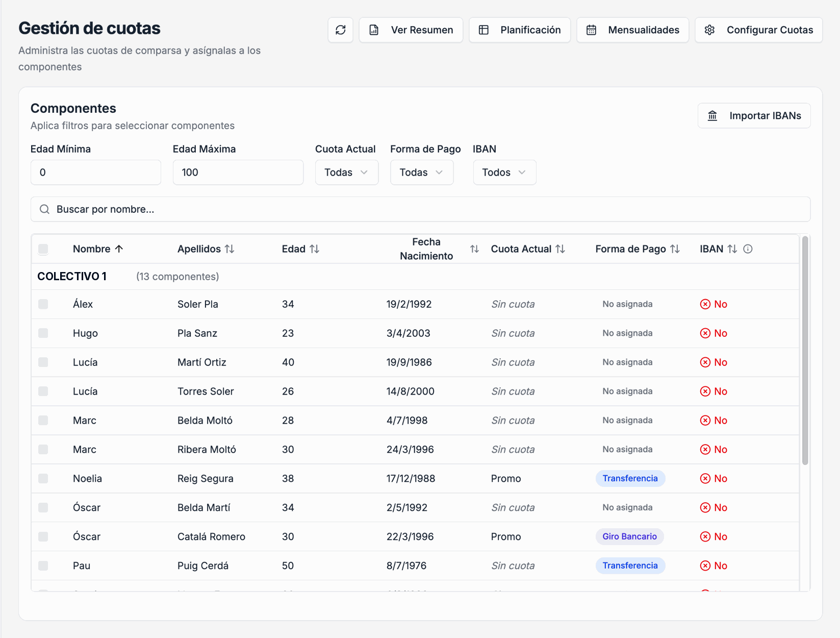Open the Planificación section

point(520,30)
